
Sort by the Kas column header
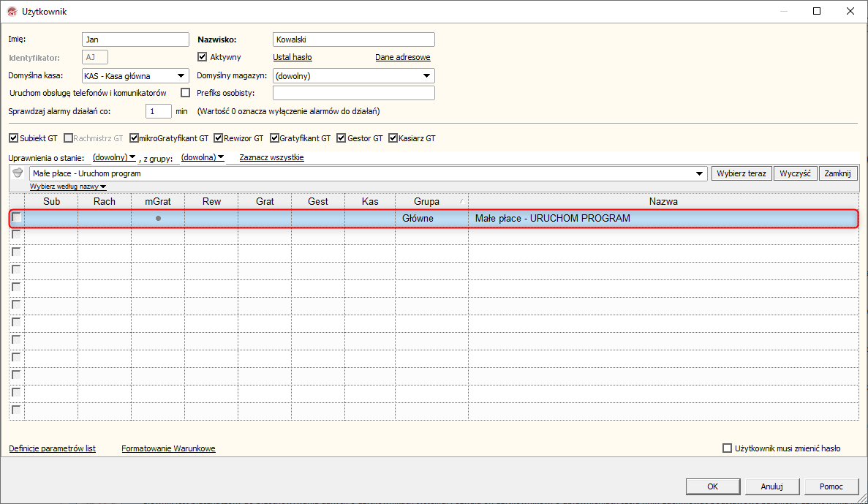tap(370, 202)
